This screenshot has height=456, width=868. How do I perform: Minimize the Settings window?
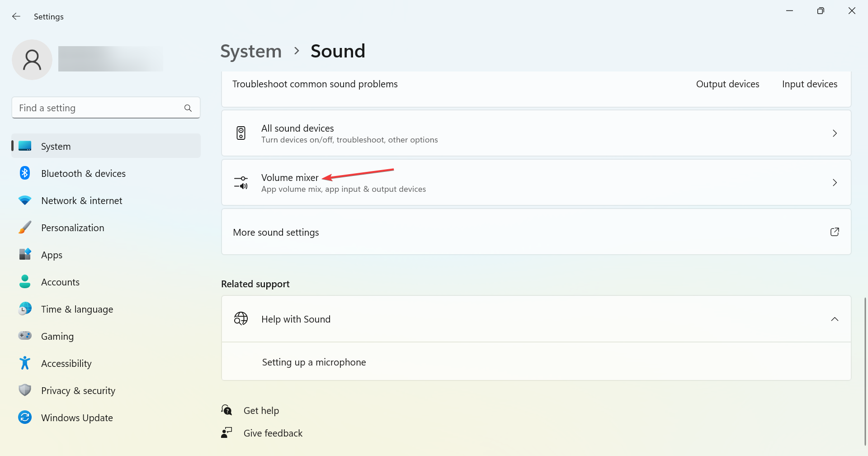(x=789, y=10)
